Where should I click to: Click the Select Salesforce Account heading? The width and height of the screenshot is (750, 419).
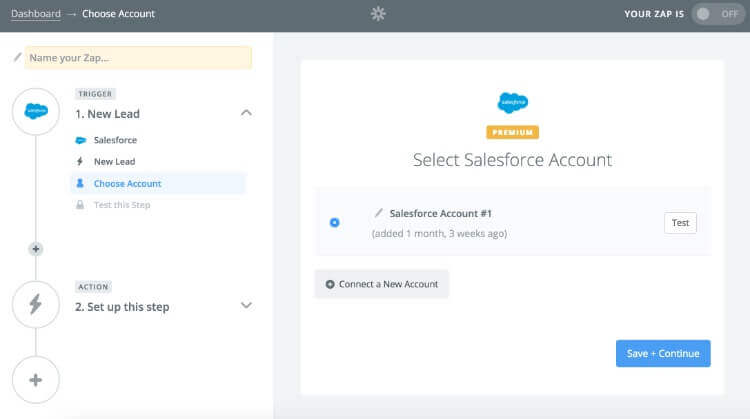tap(512, 160)
